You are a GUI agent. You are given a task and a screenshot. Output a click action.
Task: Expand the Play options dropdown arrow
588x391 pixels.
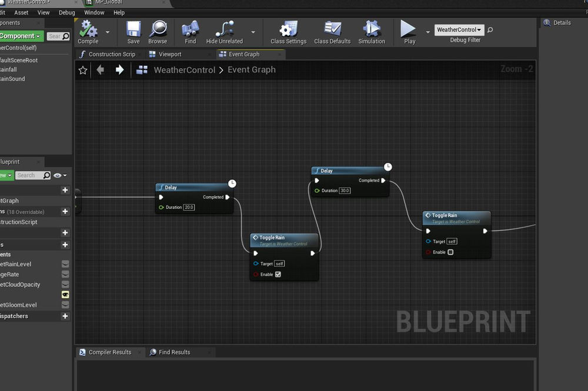coord(427,32)
